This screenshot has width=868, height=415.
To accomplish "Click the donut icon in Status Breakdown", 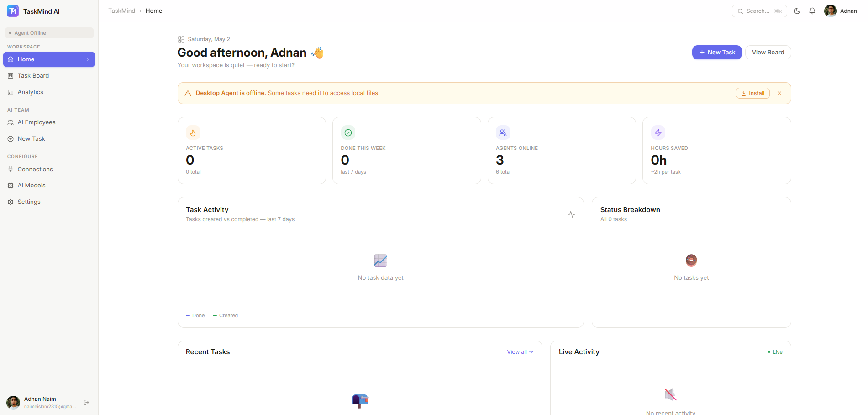I will (691, 261).
